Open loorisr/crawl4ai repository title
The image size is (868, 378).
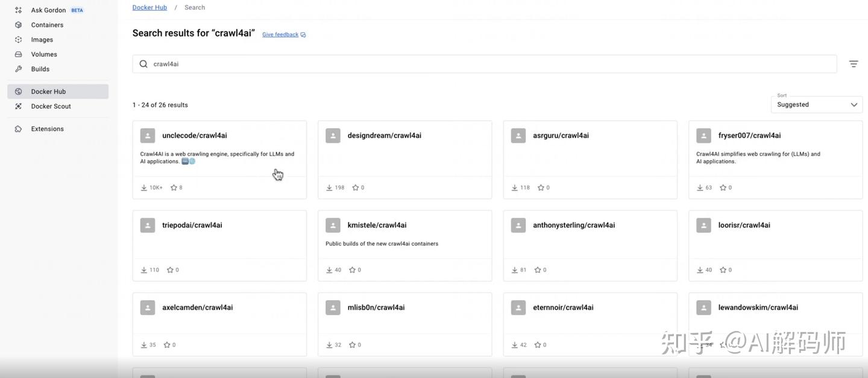pyautogui.click(x=744, y=225)
